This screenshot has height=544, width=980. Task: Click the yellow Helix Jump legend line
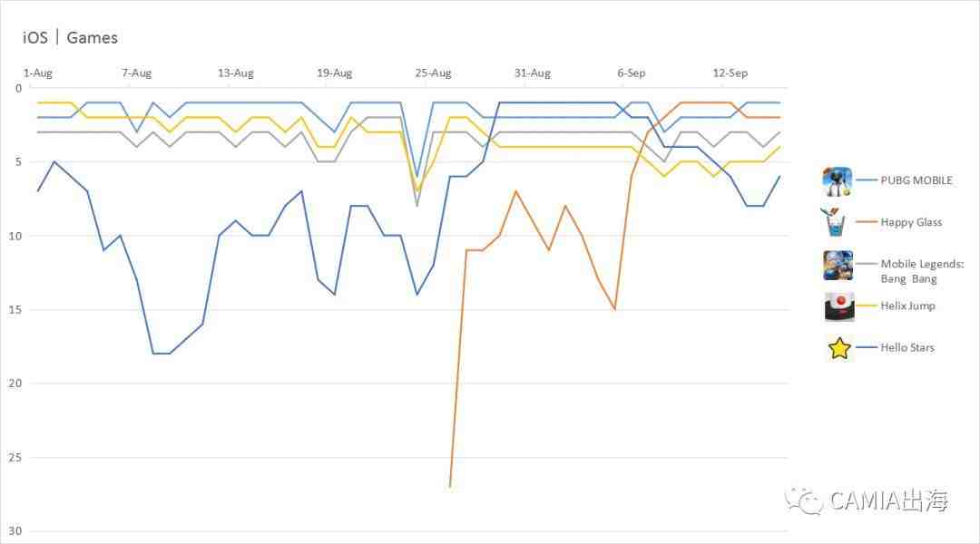point(867,306)
